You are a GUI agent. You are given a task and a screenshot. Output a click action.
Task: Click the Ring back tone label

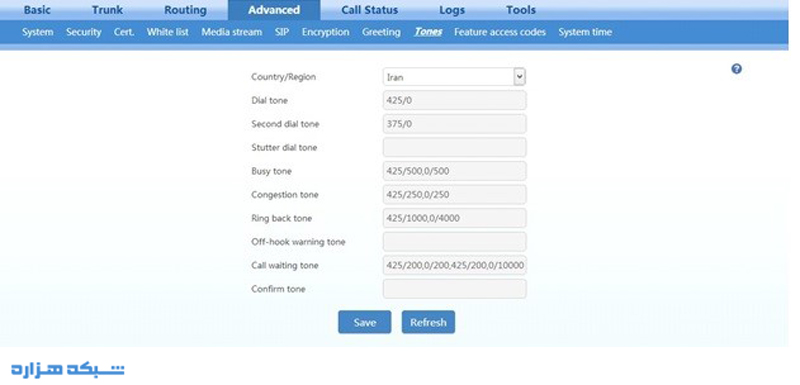281,218
